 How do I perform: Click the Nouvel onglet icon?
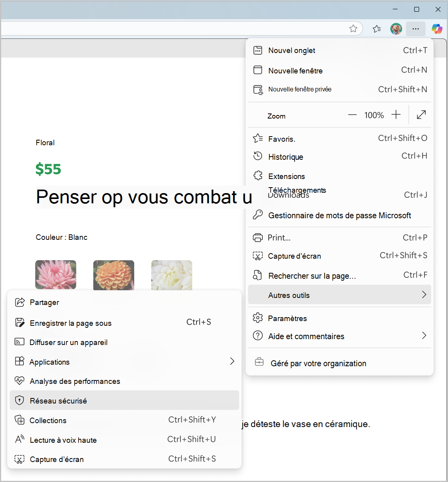point(258,50)
